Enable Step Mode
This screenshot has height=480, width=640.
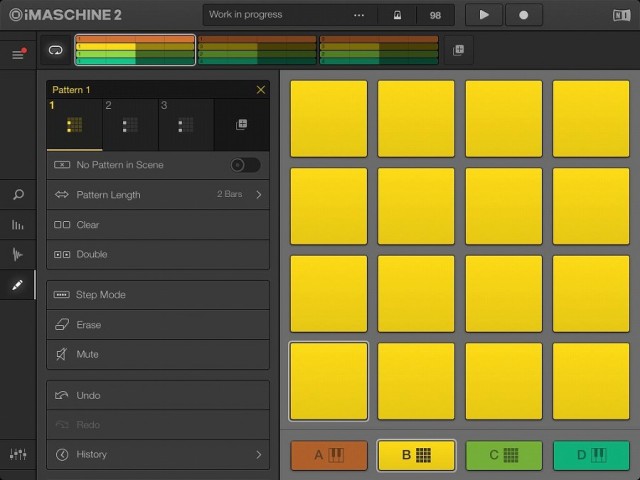click(x=158, y=295)
